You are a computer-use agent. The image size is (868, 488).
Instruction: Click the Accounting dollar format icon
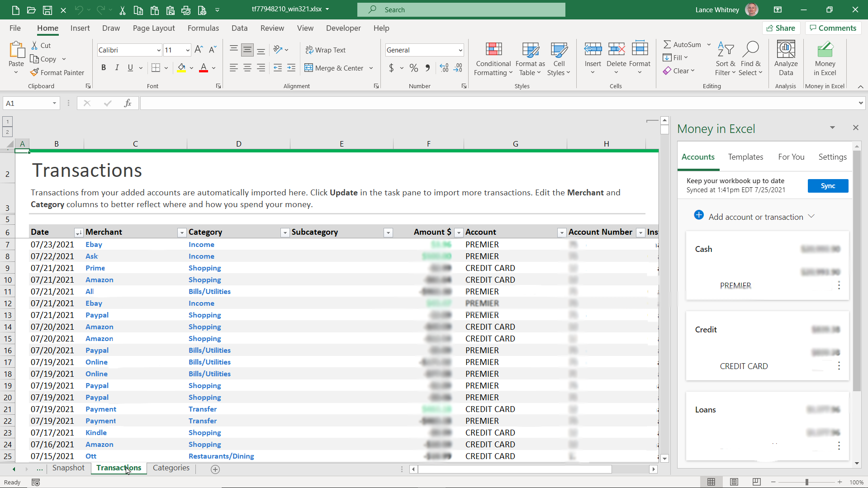[x=391, y=68]
